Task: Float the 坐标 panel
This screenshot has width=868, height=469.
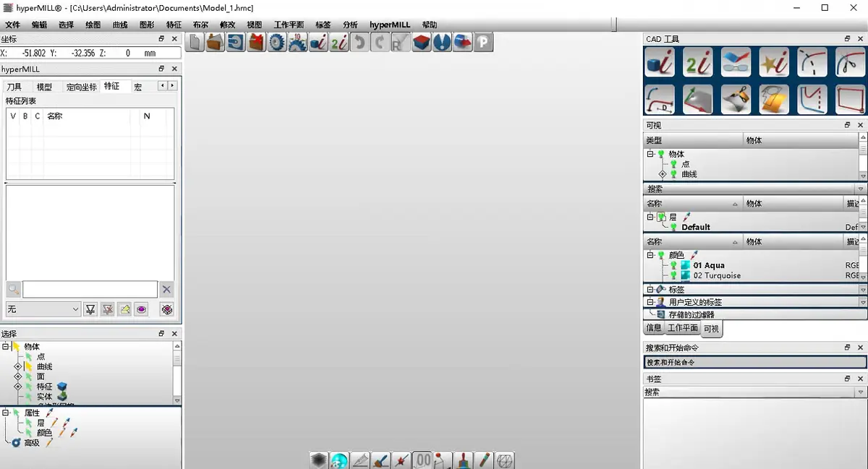Action: [162, 39]
